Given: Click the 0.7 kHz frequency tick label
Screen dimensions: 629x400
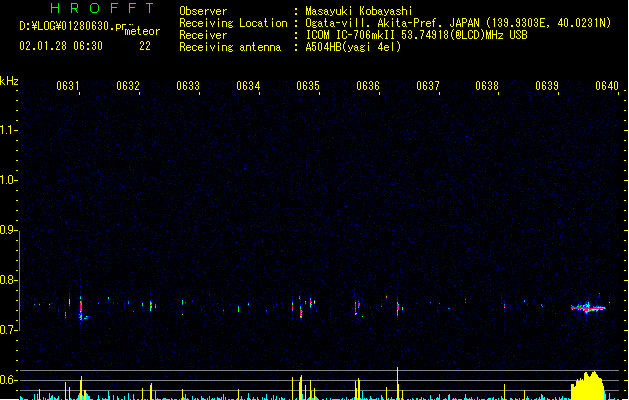Looking at the screenshot, I should [8, 330].
